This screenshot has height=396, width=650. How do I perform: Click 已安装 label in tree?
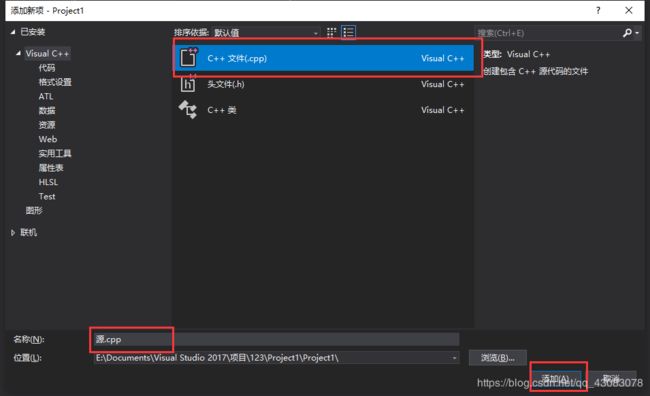click(x=33, y=32)
